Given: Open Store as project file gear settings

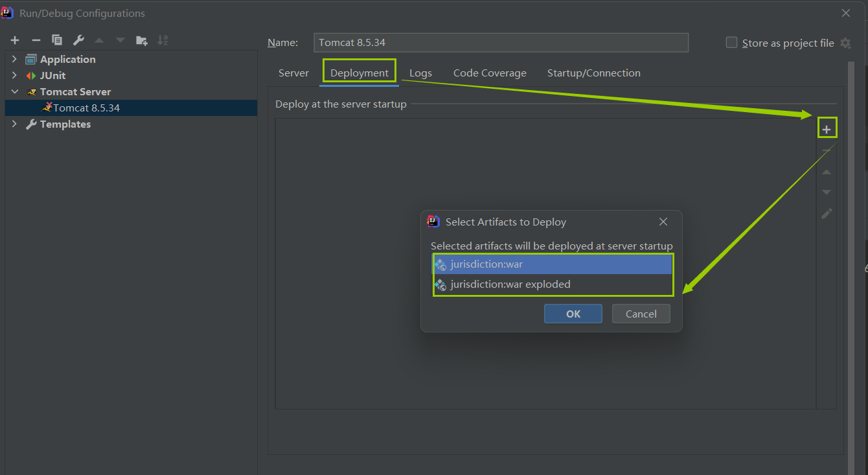Looking at the screenshot, I should point(845,43).
